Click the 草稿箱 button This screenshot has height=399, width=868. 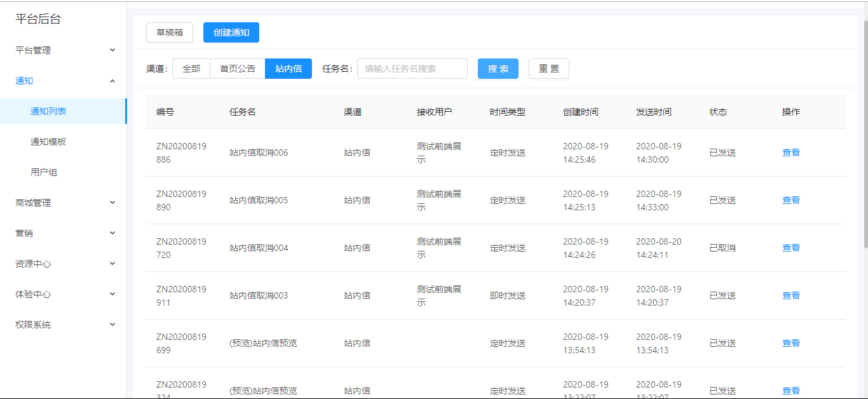(x=170, y=32)
